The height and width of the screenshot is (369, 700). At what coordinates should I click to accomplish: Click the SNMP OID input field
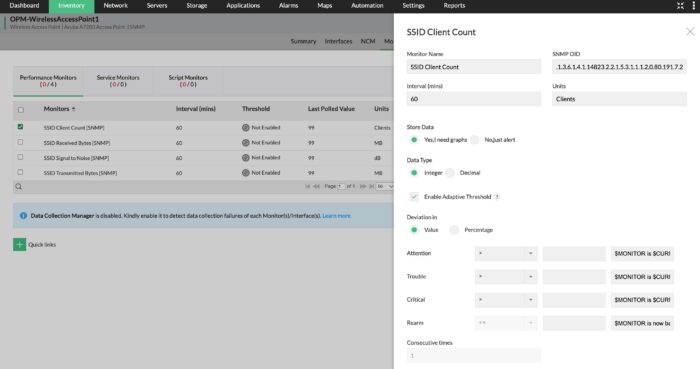coord(619,67)
